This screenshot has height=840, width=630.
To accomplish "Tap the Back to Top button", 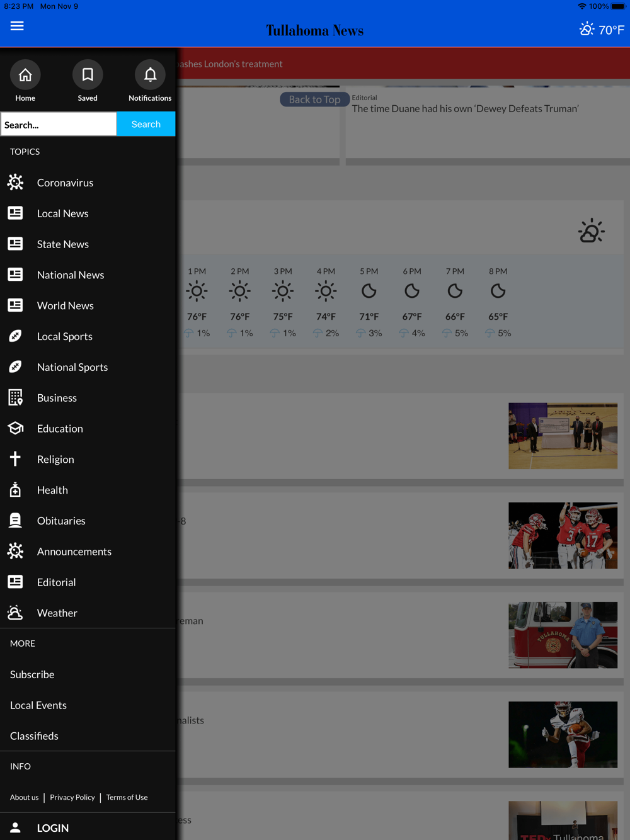I will click(x=314, y=99).
